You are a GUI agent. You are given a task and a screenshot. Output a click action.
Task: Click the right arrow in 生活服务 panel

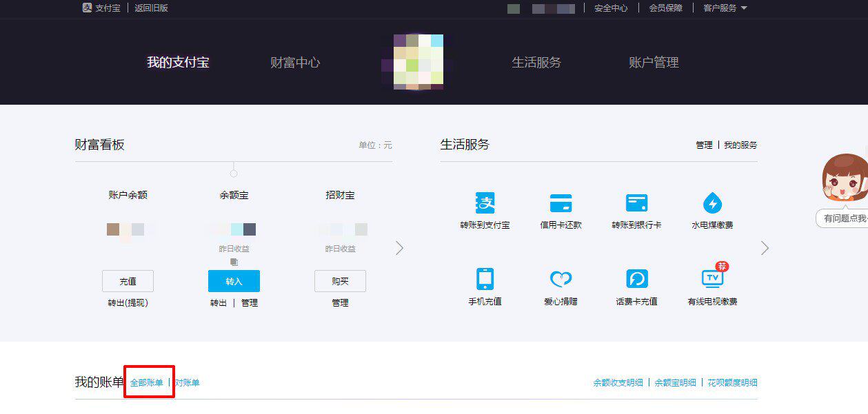click(765, 248)
